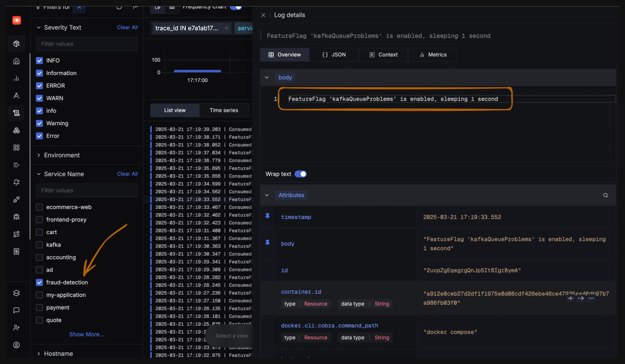This screenshot has height=364, width=625.
Task: Select the Time series tab
Action: (224, 110)
